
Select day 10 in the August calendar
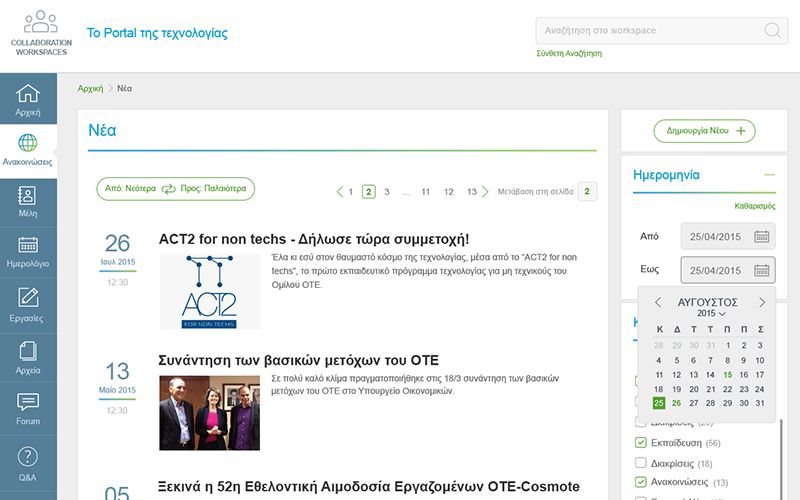click(760, 361)
